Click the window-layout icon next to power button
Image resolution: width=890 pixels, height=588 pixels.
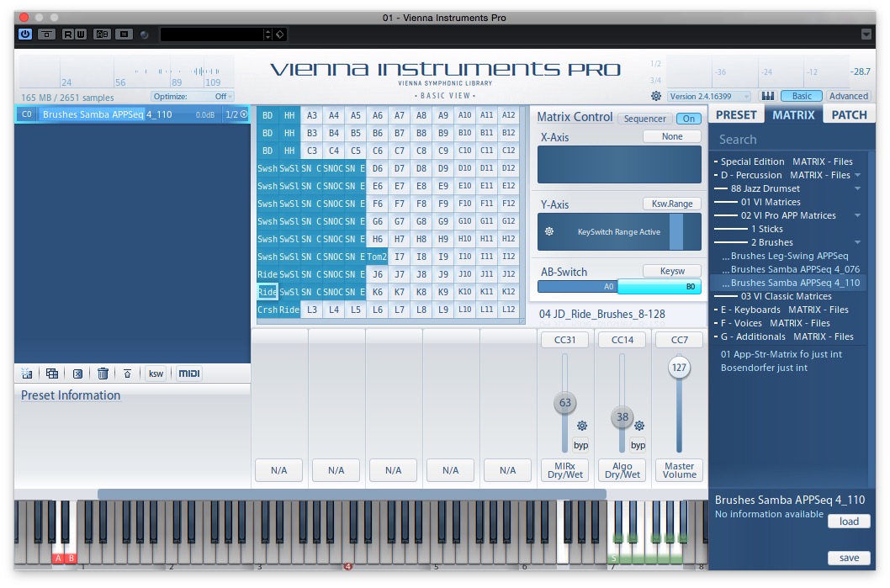click(46, 34)
